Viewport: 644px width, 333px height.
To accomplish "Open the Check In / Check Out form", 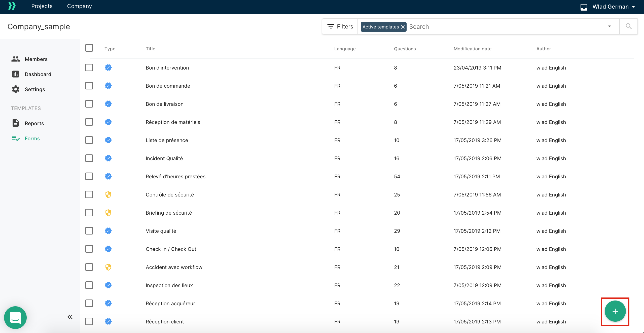I will coord(171,249).
